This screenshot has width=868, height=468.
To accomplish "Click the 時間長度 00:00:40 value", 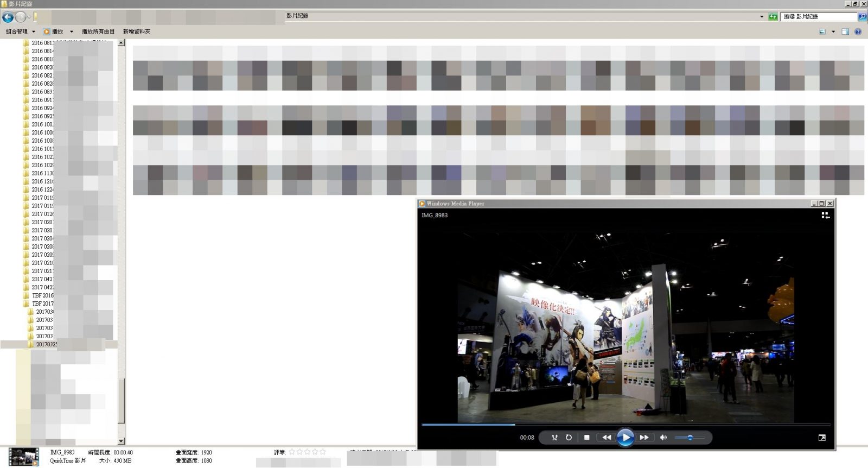I will [123, 452].
